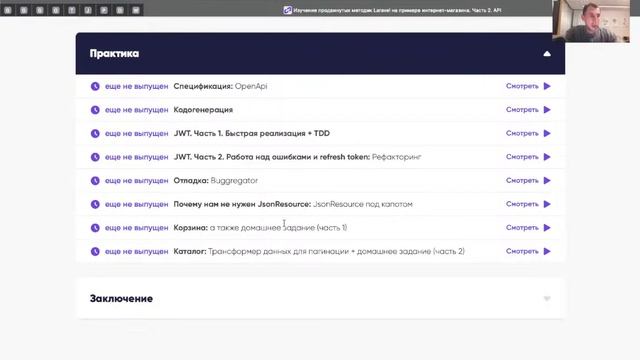Open Смотреть in the Каталог row
The image size is (640, 360).
point(522,251)
